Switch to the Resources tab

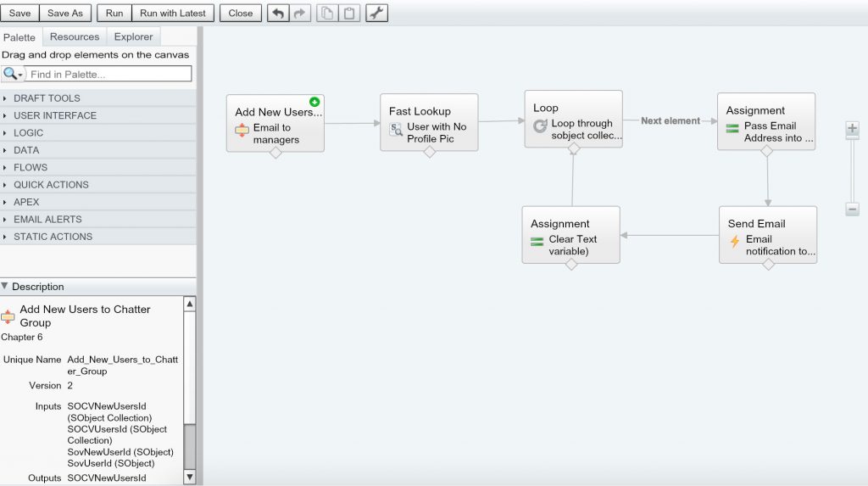[75, 36]
